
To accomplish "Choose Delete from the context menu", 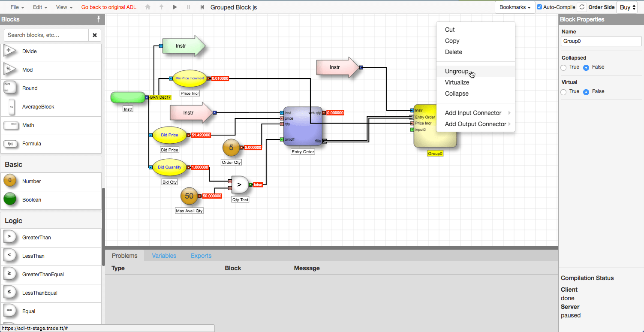I will (475, 52).
